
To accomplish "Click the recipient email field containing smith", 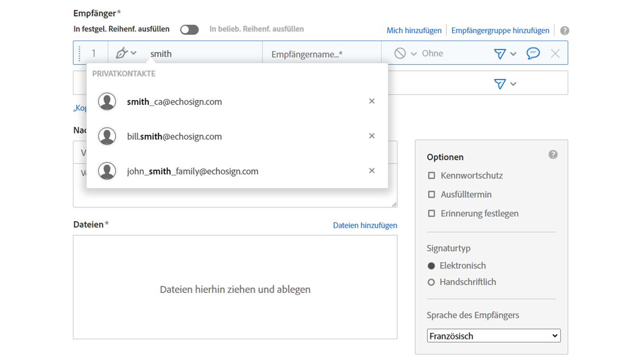I will (x=203, y=53).
